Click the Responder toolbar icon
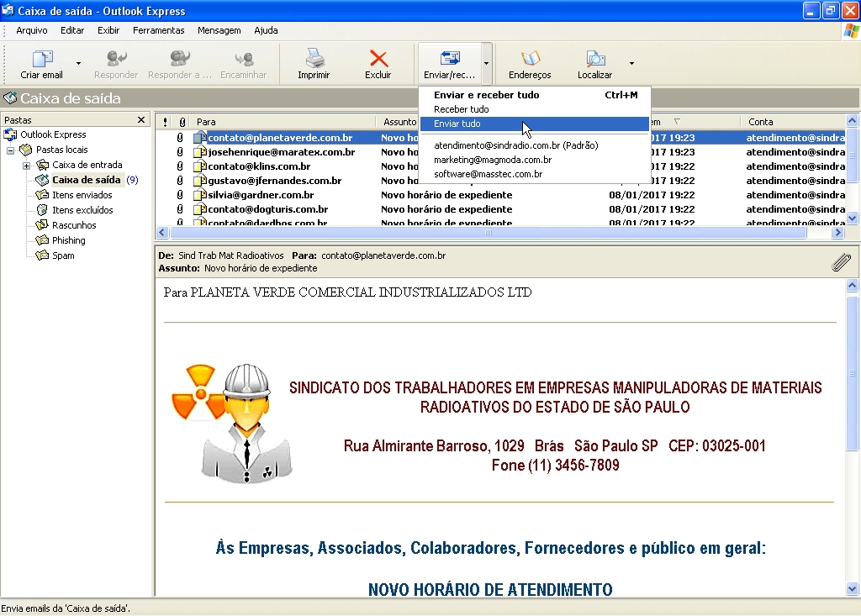 click(116, 58)
